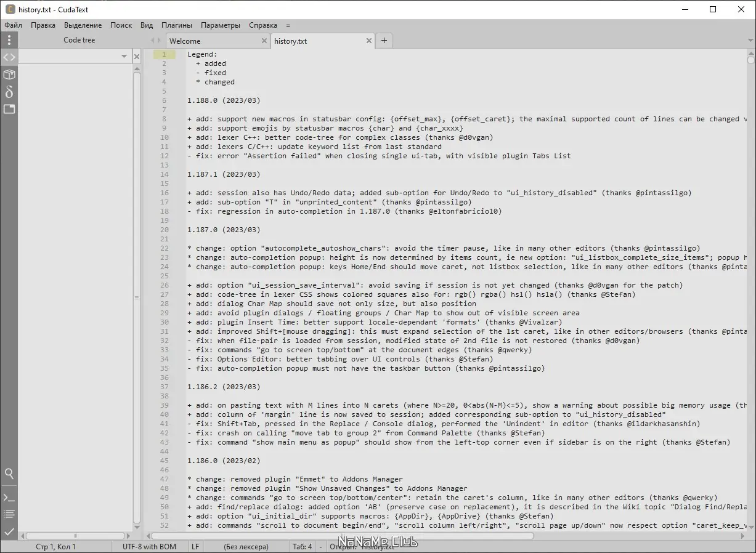Click the '* changed' legend line
Screen dimensions: 756x553
[215, 82]
